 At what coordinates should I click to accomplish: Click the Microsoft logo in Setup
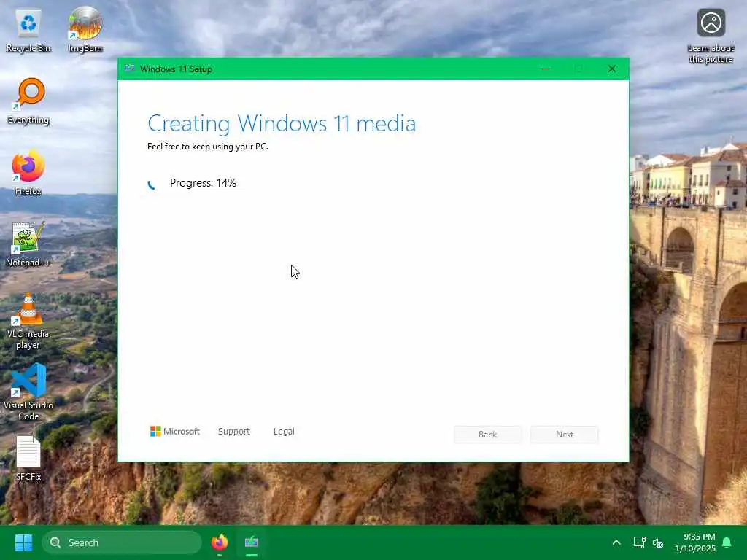pyautogui.click(x=175, y=432)
